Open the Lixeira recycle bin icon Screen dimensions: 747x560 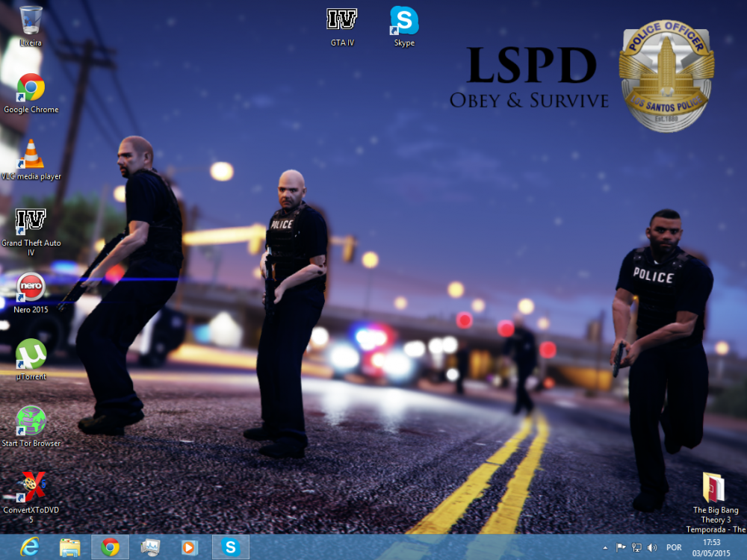[x=31, y=26]
